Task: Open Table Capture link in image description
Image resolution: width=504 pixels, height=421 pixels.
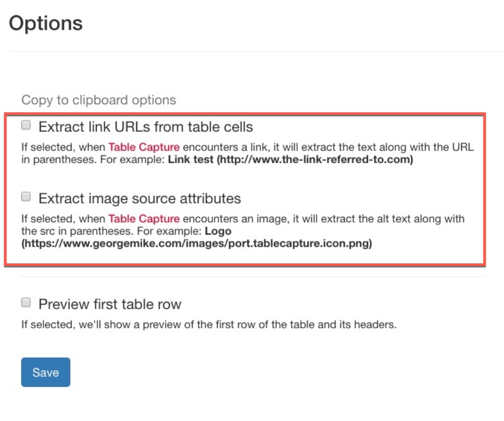Action: click(144, 219)
